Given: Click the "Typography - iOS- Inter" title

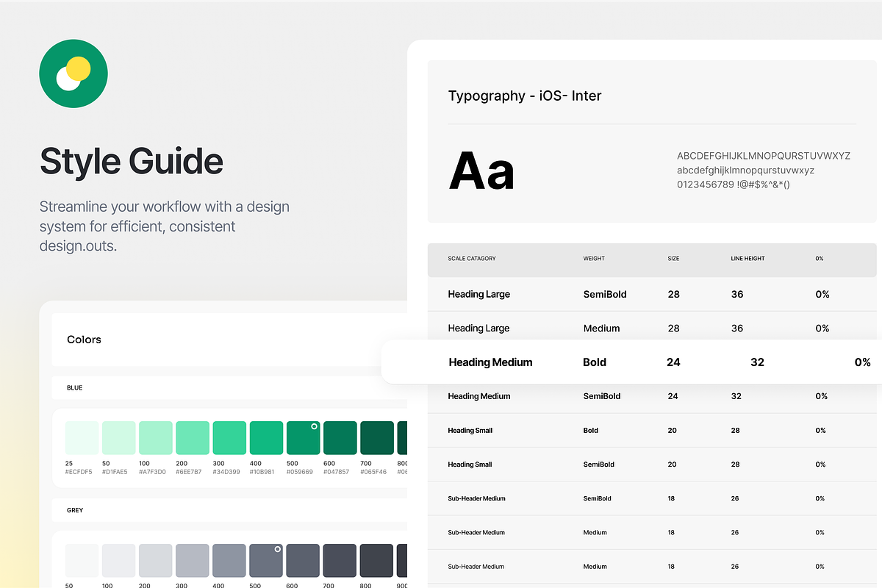Looking at the screenshot, I should [x=525, y=96].
